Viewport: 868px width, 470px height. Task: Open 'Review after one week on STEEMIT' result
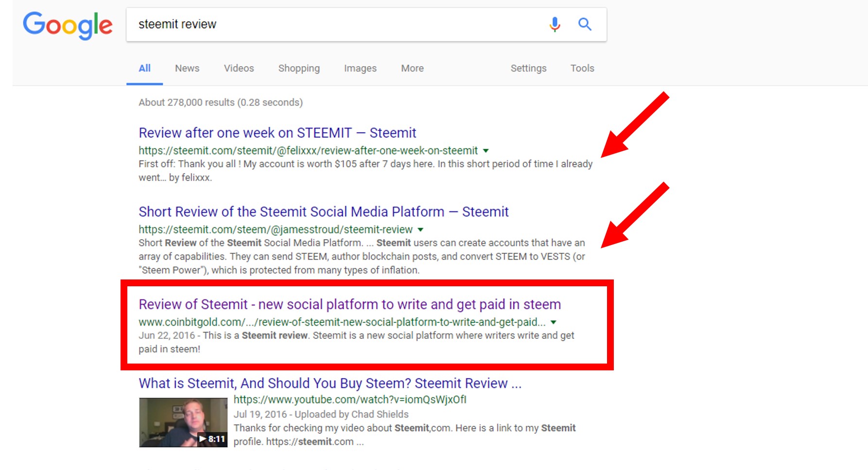[x=277, y=133]
